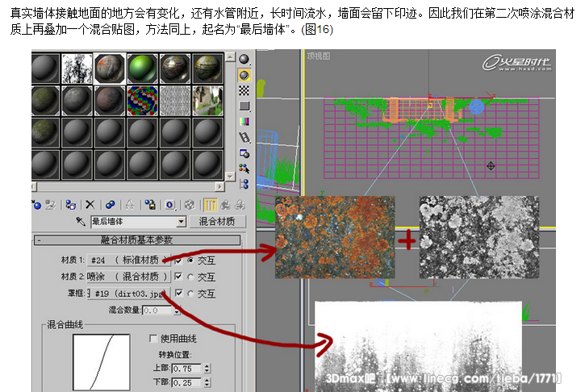Click the Make Preview filmstrip icon
The width and height of the screenshot is (585, 392).
[x=244, y=137]
